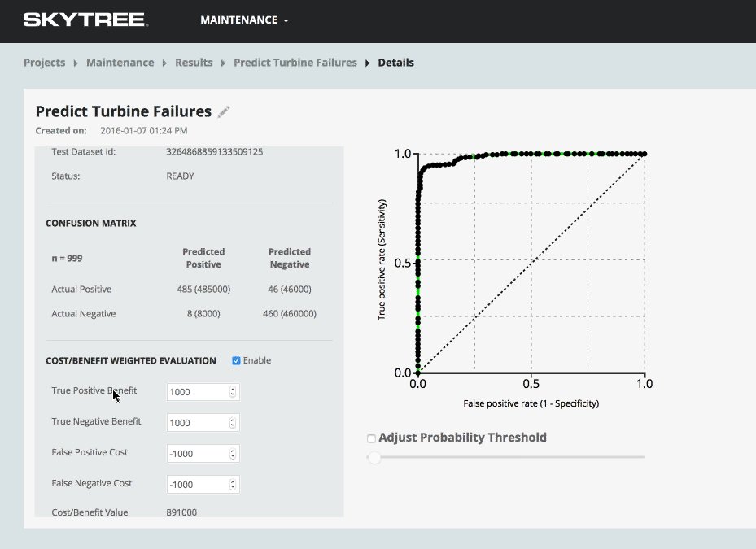This screenshot has height=549, width=756.
Task: Click the 46 (46000) false negative cell
Action: (x=289, y=290)
